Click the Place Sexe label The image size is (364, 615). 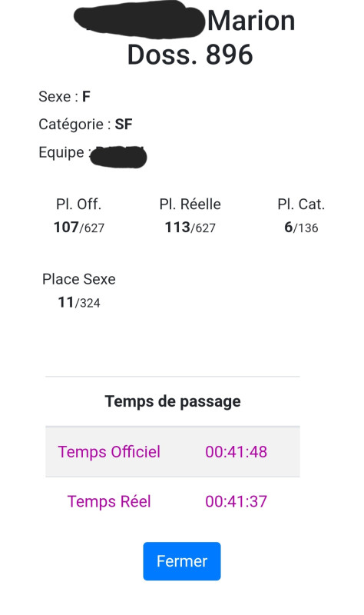click(79, 279)
